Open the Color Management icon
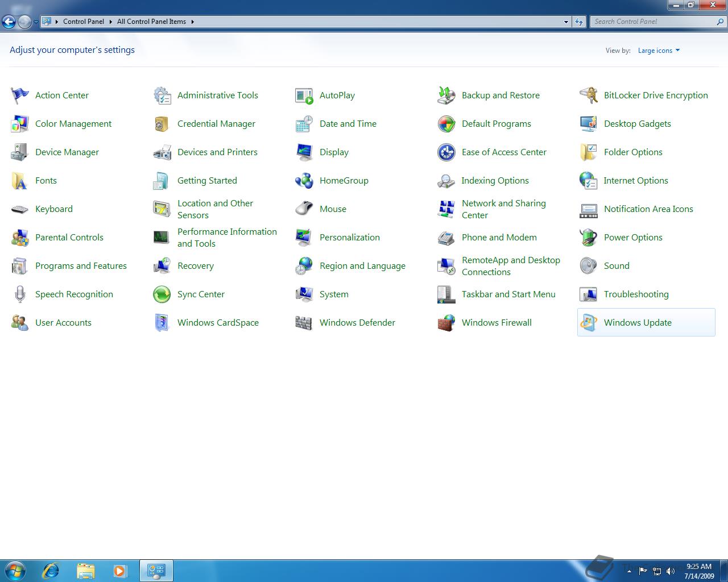Screen dimensions: 728x582 pos(20,124)
